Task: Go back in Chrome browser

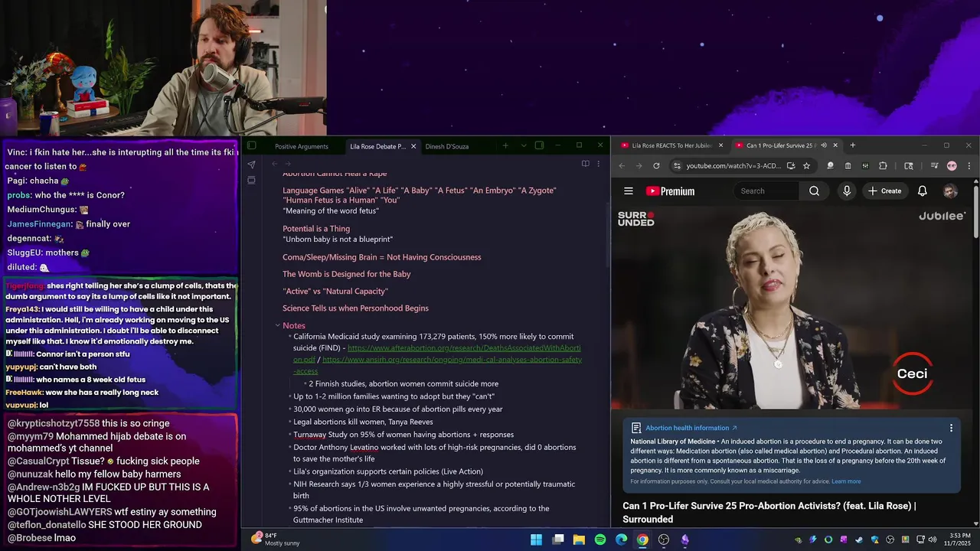Action: [x=622, y=165]
